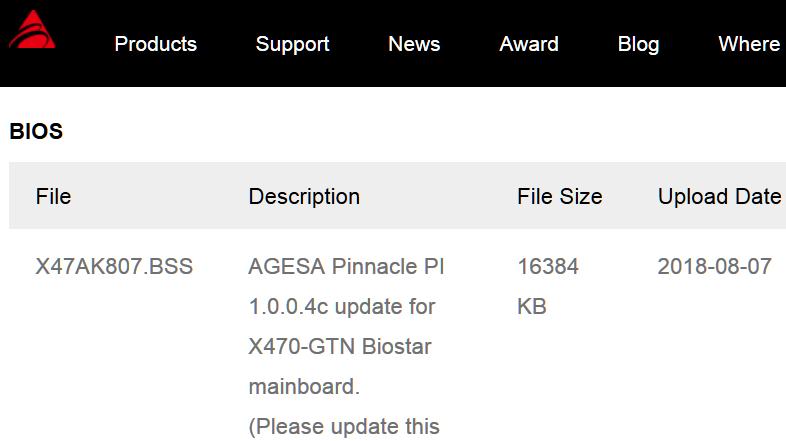
Task: Click the Where menu item
Action: [x=749, y=44]
